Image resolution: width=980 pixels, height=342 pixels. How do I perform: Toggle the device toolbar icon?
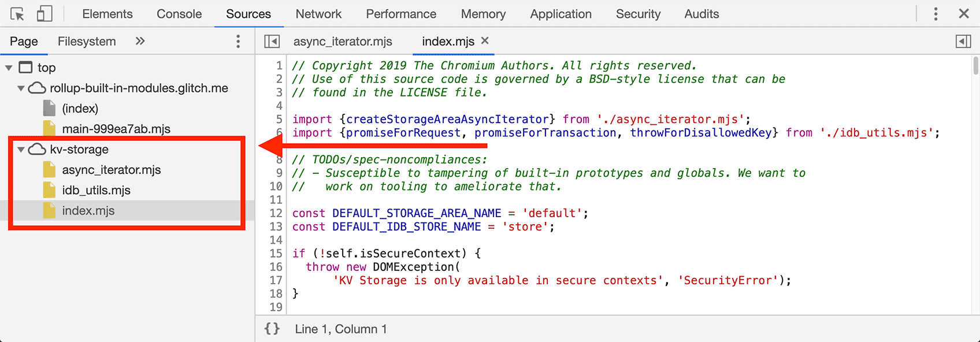point(44,14)
